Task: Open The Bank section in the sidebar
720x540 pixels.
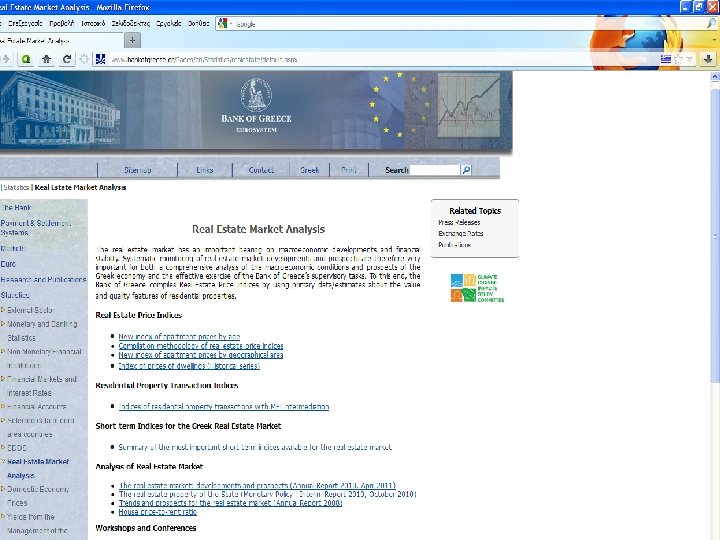Action: point(16,208)
